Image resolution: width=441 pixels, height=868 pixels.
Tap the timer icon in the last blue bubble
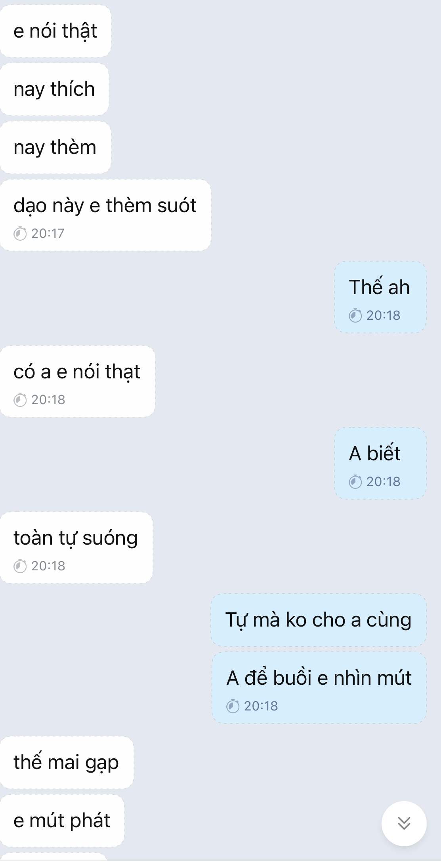pyautogui.click(x=233, y=706)
